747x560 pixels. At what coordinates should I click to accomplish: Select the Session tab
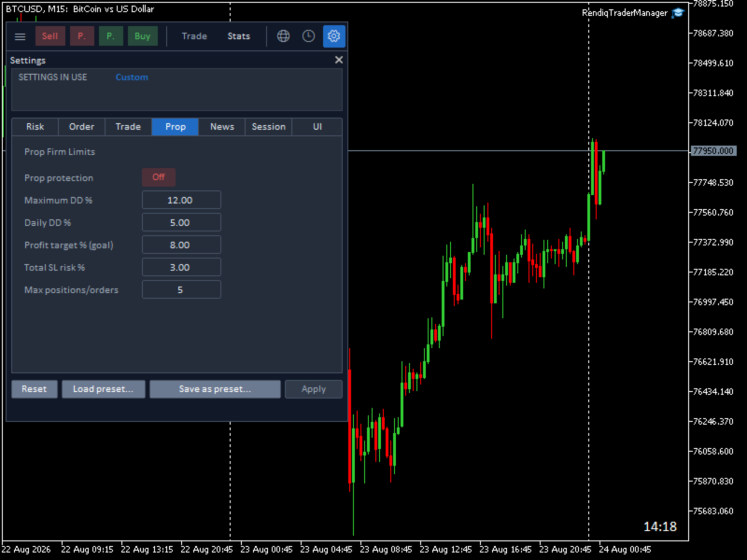[269, 127]
